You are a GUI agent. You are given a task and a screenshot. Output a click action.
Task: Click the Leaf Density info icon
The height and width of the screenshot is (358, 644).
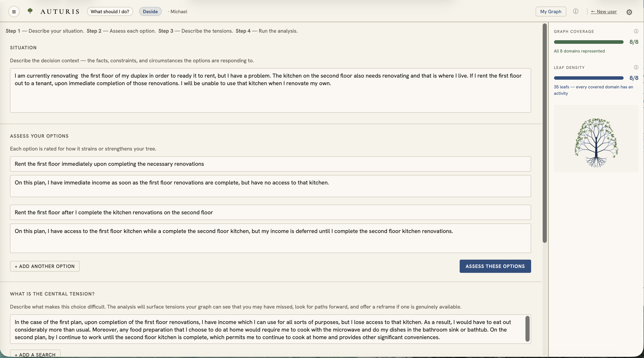click(x=636, y=67)
